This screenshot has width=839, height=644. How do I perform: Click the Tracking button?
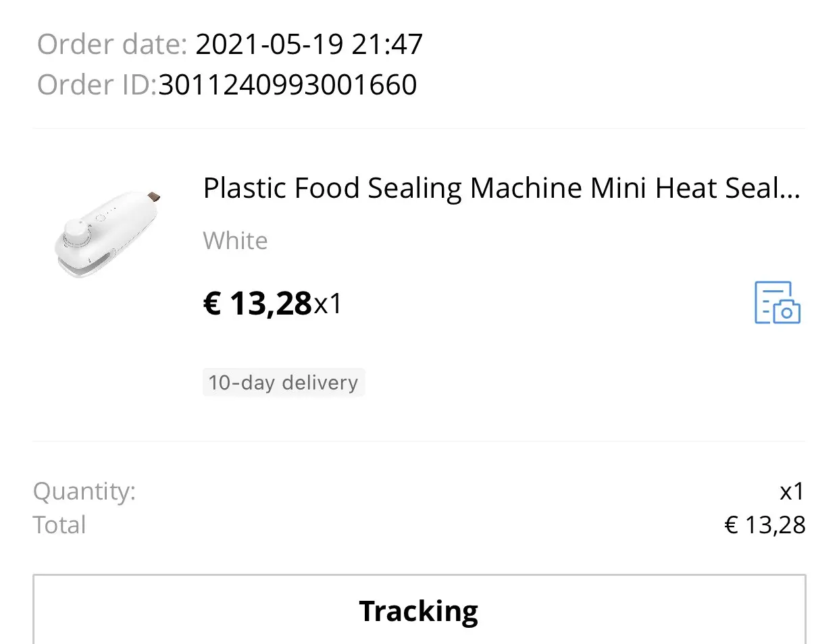419,610
